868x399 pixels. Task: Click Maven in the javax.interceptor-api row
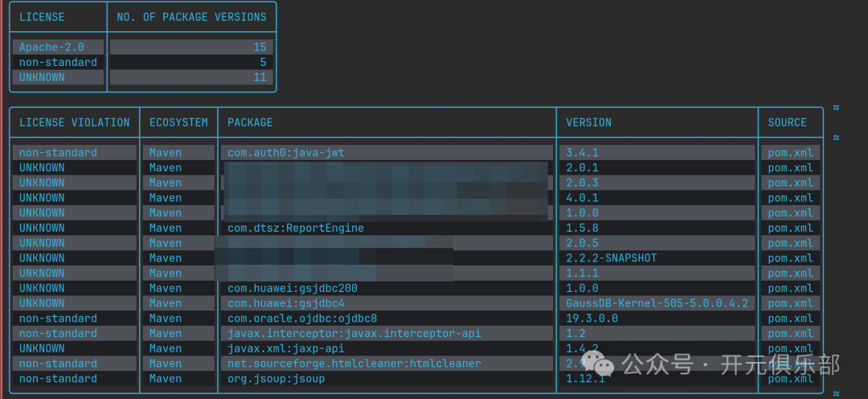[x=166, y=333]
